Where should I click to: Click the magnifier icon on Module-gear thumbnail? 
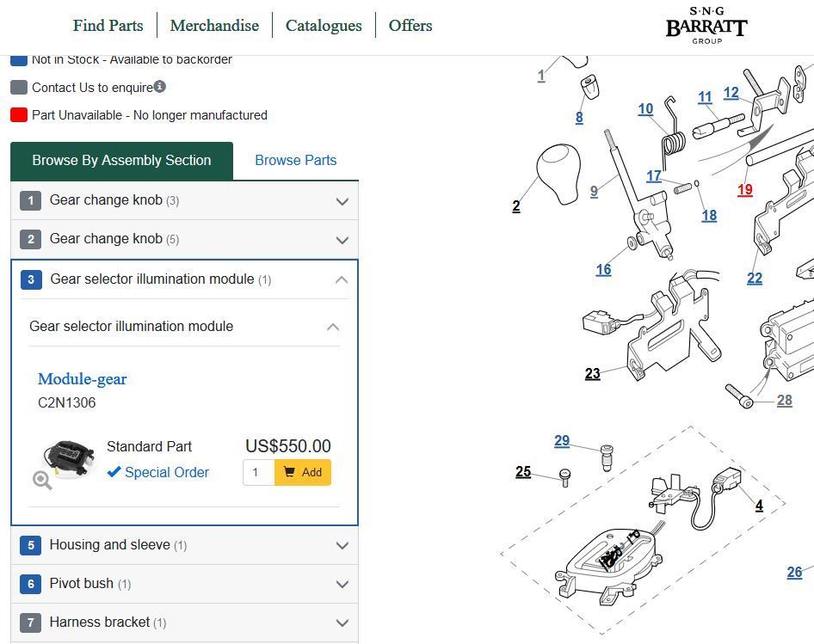point(42,480)
